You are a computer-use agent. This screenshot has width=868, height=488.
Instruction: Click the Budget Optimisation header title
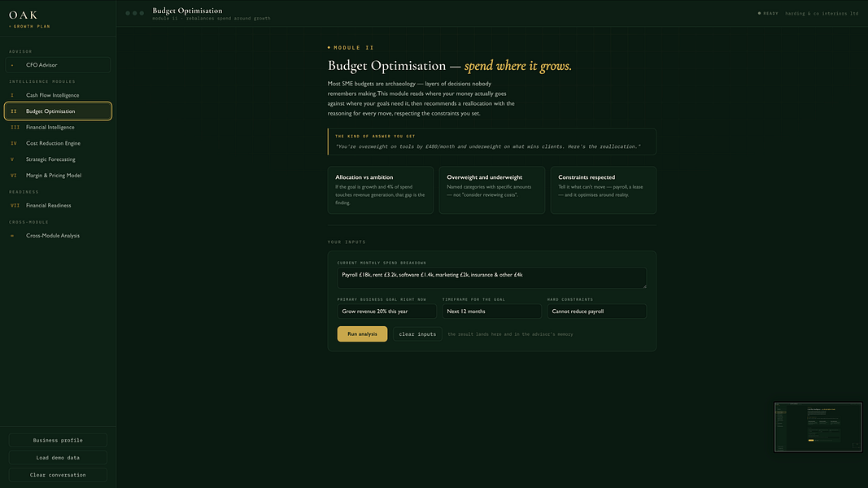click(x=187, y=11)
